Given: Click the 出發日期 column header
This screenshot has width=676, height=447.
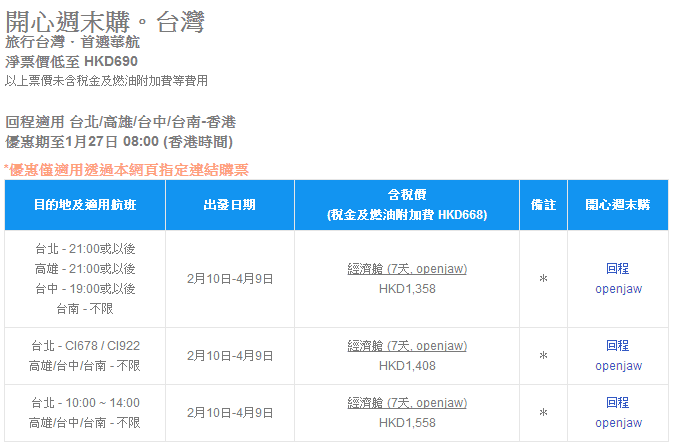Looking at the screenshot, I should tap(229, 205).
